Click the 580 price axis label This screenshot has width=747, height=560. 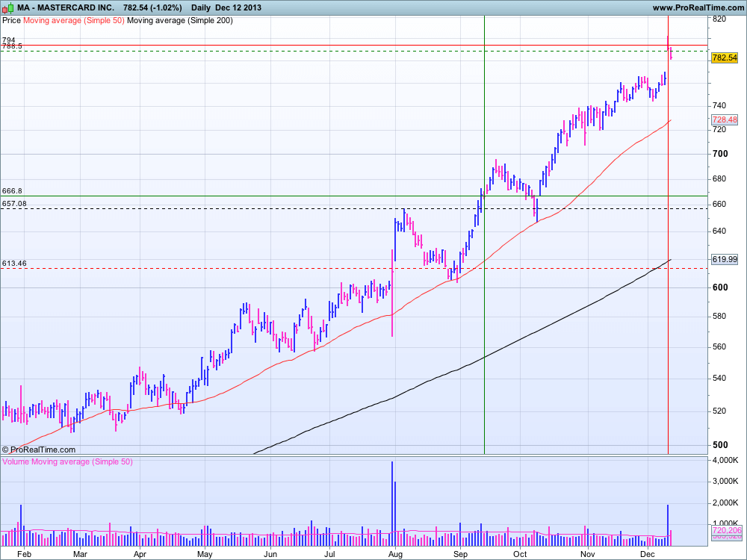tap(719, 316)
